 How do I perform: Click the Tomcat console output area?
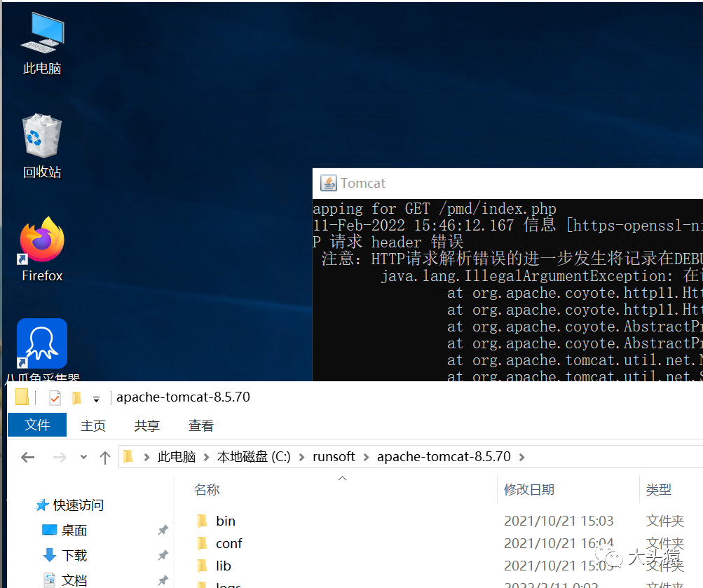[507, 290]
